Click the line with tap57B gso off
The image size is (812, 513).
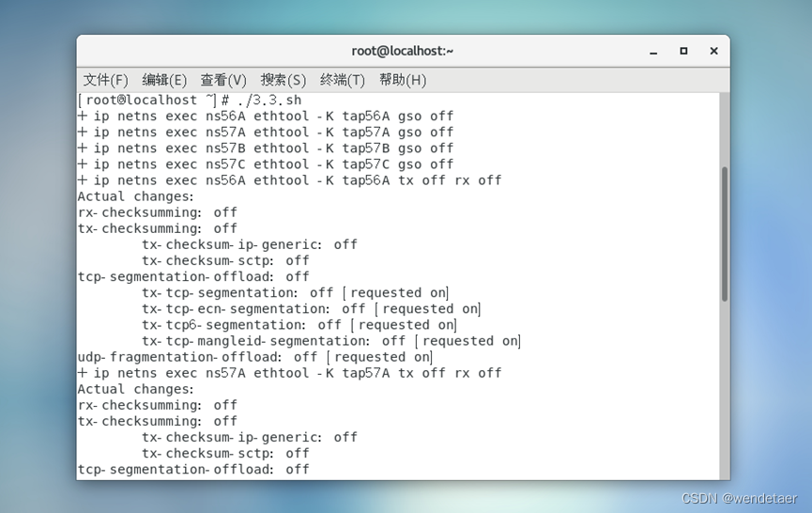[x=266, y=148]
